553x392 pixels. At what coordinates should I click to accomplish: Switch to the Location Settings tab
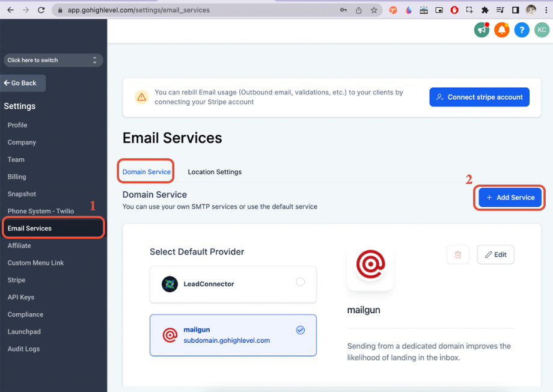point(215,172)
